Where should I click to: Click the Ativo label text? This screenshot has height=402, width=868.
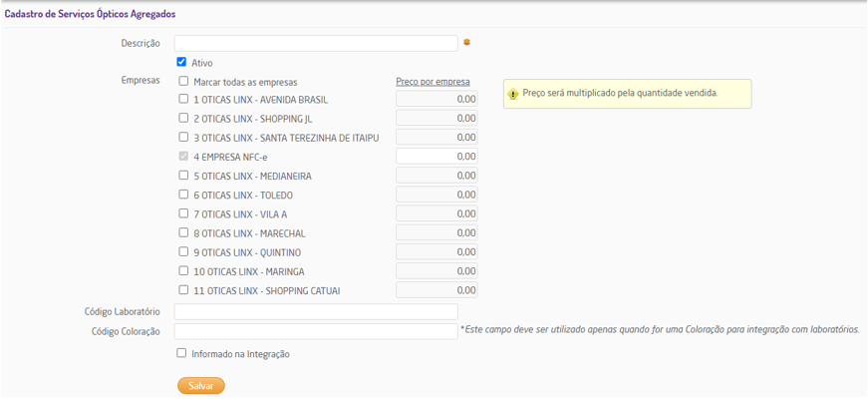tap(202, 63)
